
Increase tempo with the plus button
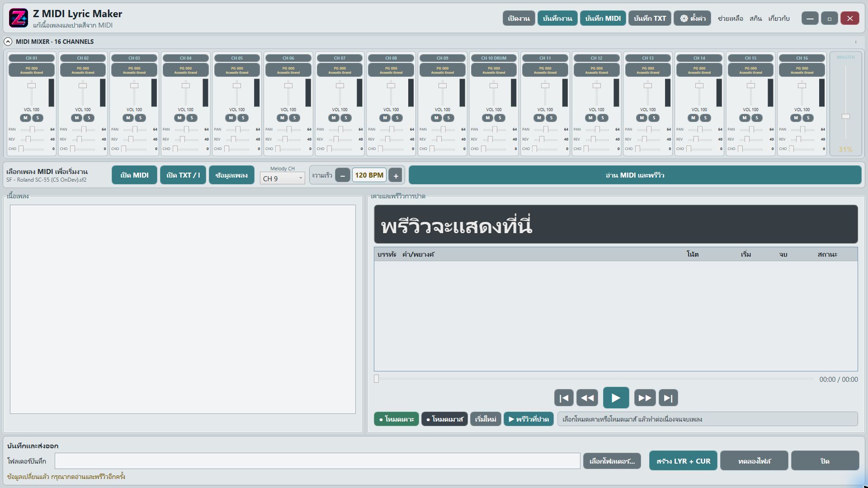396,175
